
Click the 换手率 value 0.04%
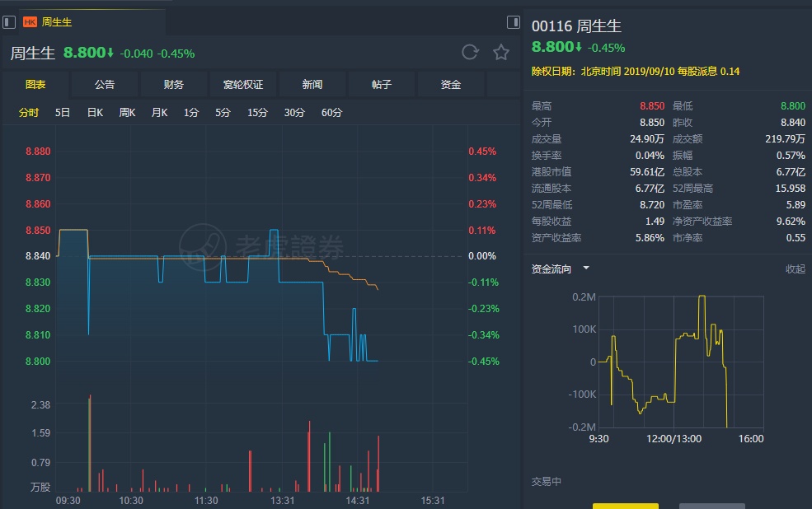[650, 156]
